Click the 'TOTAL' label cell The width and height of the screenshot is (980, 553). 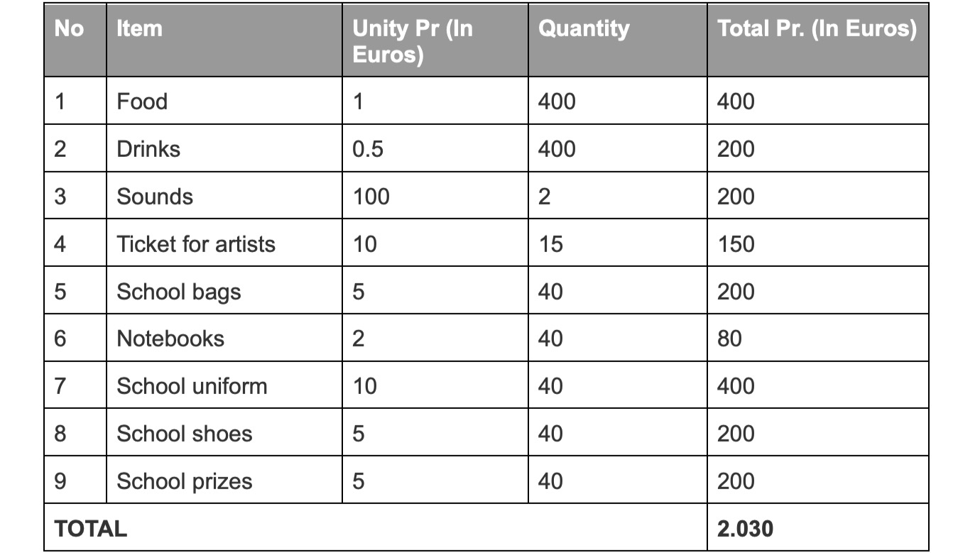[x=376, y=527]
